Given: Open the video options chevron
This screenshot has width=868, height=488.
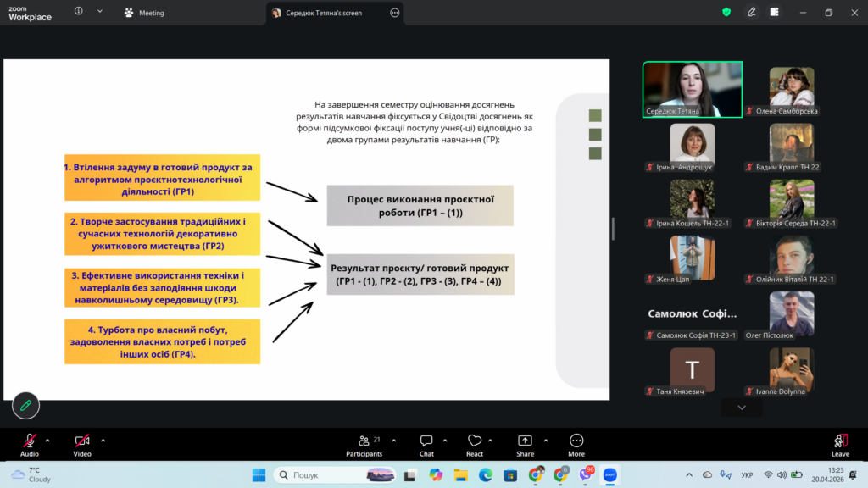Looking at the screenshot, I should (103, 440).
